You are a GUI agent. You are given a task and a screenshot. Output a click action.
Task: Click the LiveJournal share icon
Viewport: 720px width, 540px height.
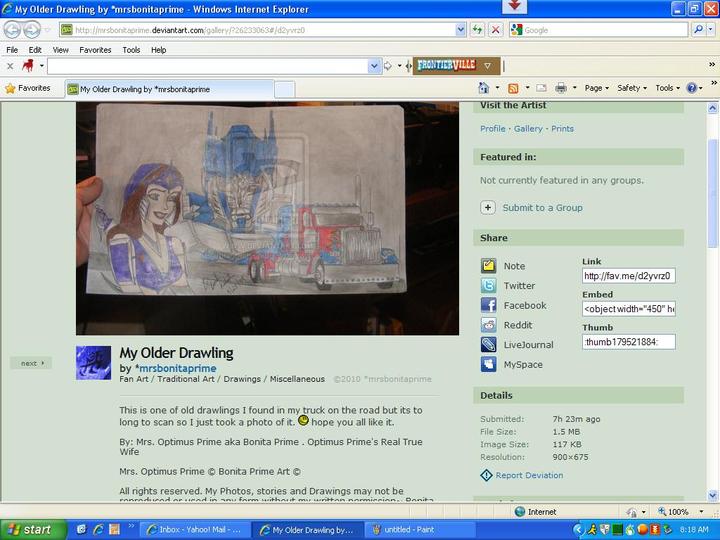pos(488,345)
